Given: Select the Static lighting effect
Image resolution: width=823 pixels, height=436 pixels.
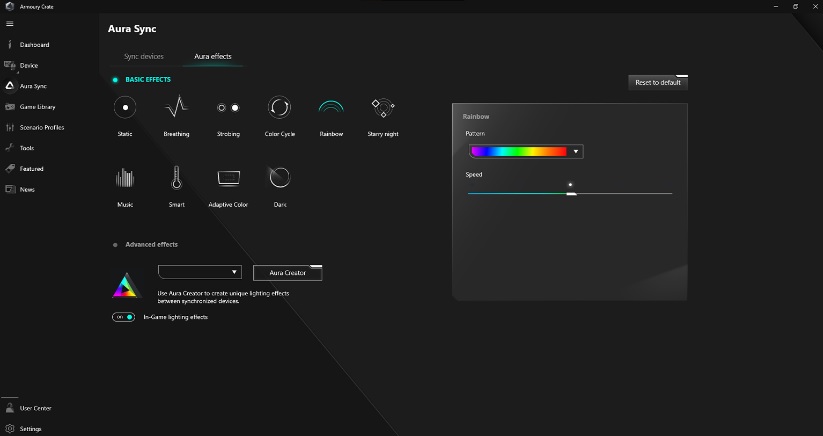Looking at the screenshot, I should [125, 108].
